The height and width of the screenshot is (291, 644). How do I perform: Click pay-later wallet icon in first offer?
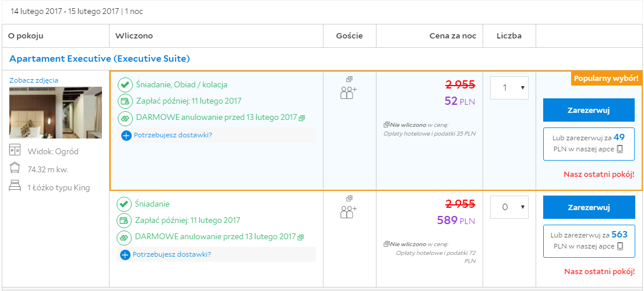[125, 101]
